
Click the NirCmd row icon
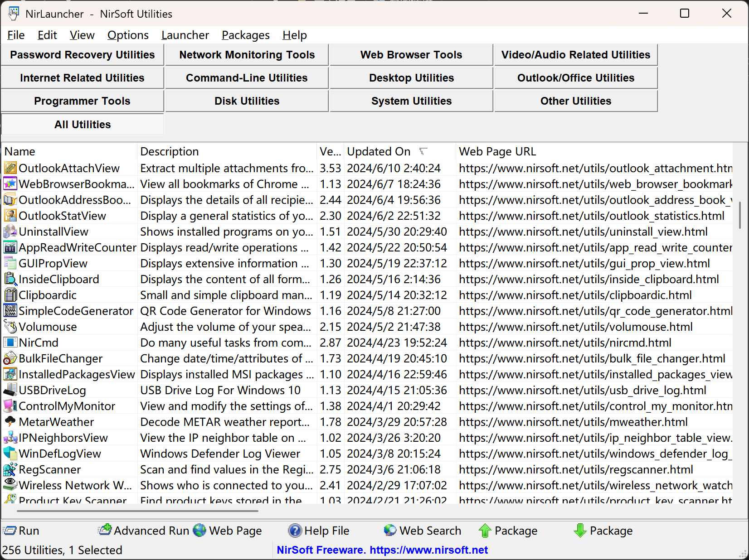point(10,343)
